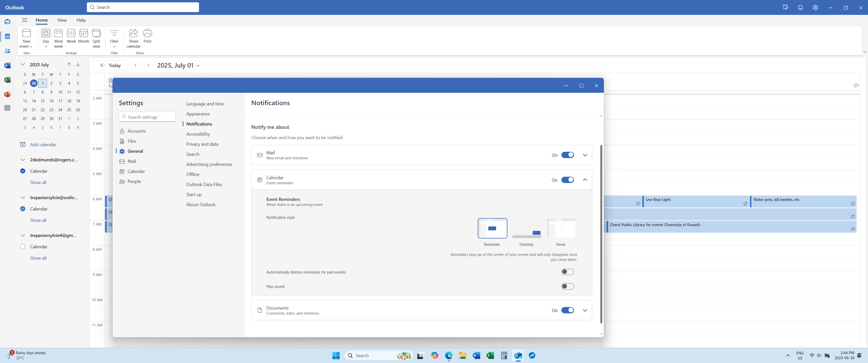This screenshot has width=868, height=363.
Task: Select the Desktop notification style thumbnail
Action: pos(526,229)
